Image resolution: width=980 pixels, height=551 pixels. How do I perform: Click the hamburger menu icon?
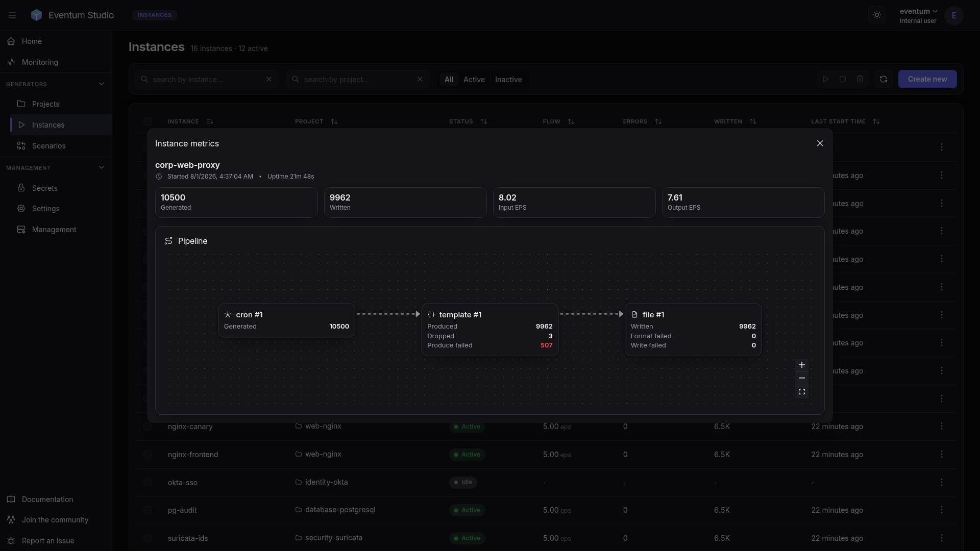click(x=12, y=15)
